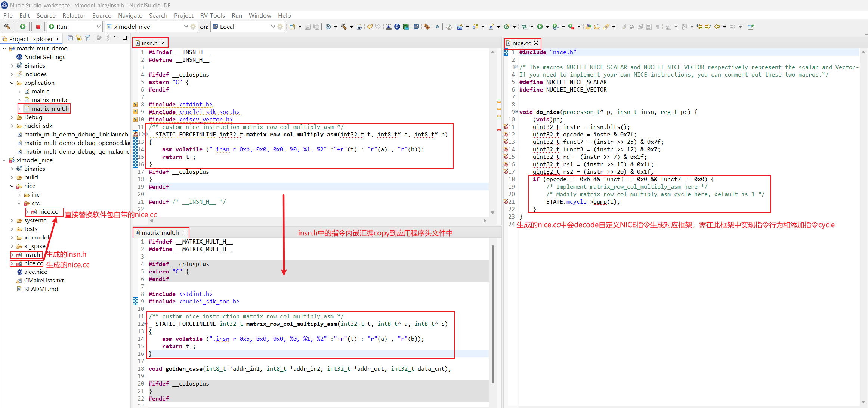Fold the comment block at line 3 in nice.cc
The height and width of the screenshot is (408, 868).
516,67
